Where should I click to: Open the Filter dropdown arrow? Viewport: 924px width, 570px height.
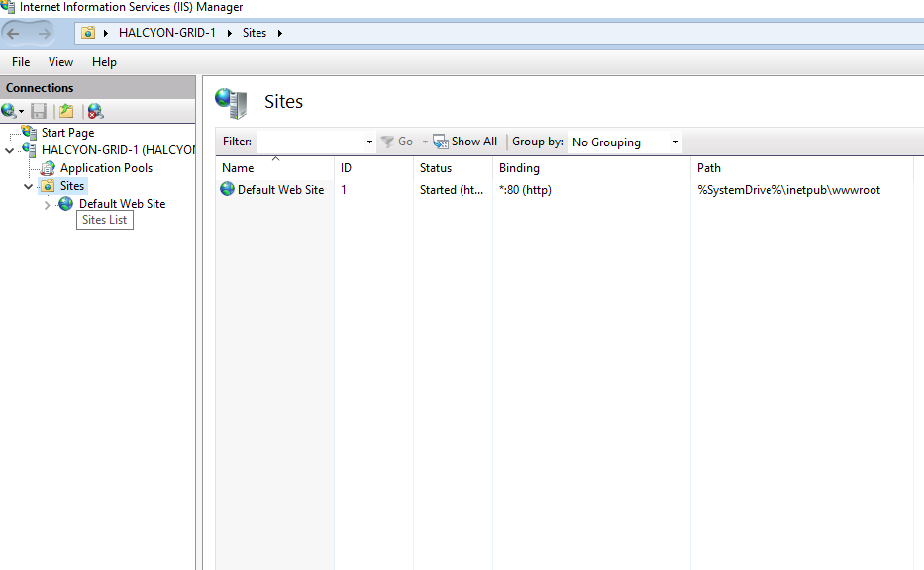pyautogui.click(x=369, y=142)
